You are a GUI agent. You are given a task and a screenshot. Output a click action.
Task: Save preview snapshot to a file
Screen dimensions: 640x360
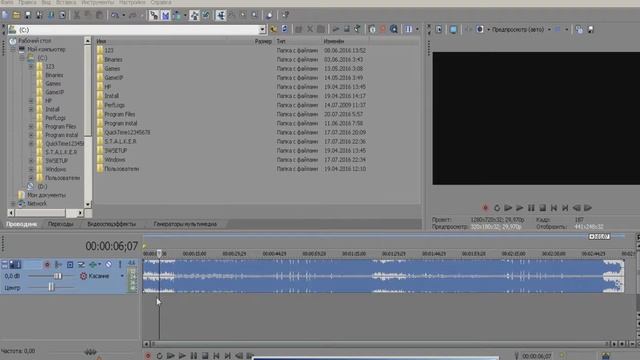point(591,29)
